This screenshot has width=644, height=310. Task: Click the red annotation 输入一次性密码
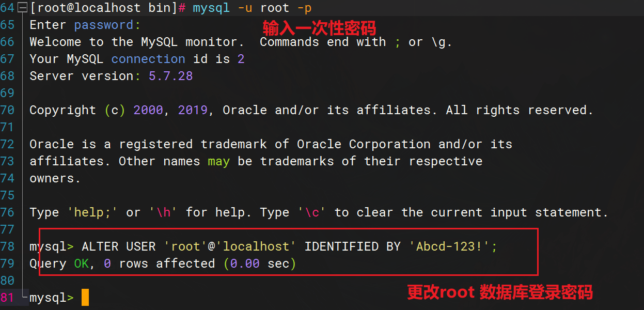coord(319,27)
